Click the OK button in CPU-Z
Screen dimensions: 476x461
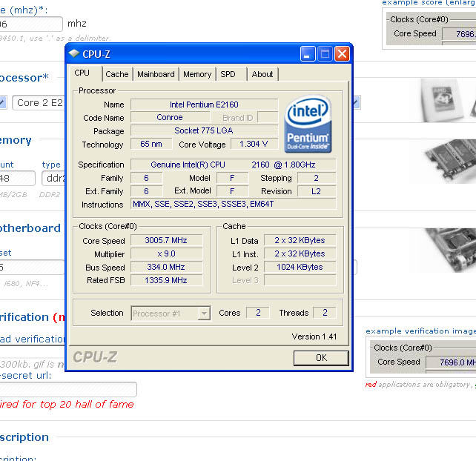pyautogui.click(x=321, y=358)
